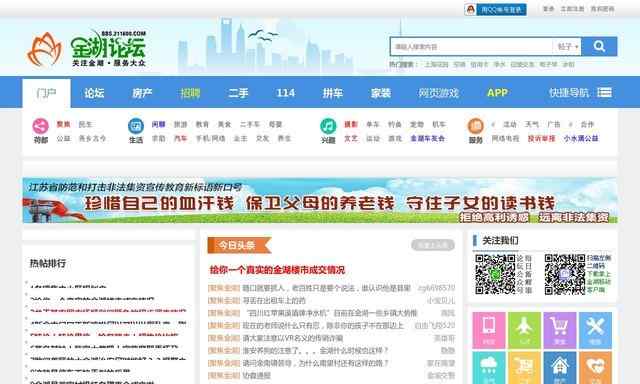Image resolution: width=640 pixels, height=384 pixels.
Task: Click the dark blue house tile
Action: point(560,368)
